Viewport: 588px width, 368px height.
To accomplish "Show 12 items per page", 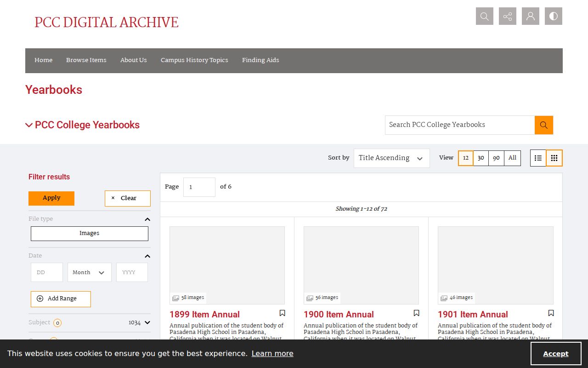I will tap(466, 158).
